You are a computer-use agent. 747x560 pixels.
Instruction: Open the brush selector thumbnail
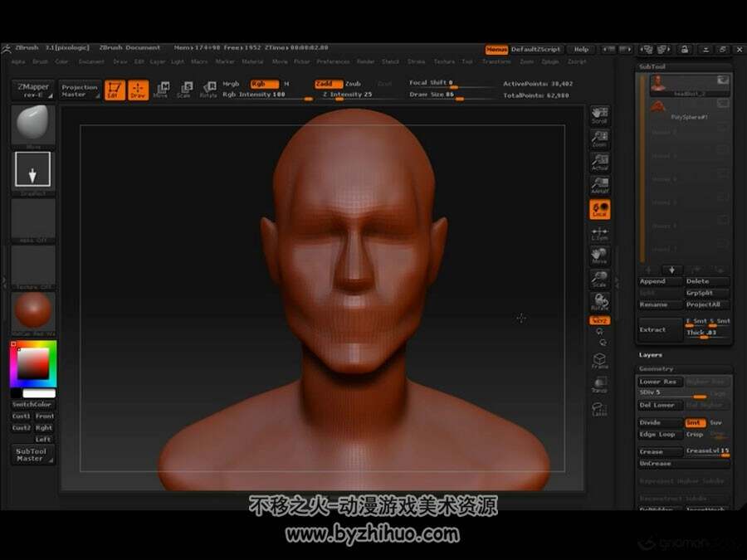coord(33,124)
